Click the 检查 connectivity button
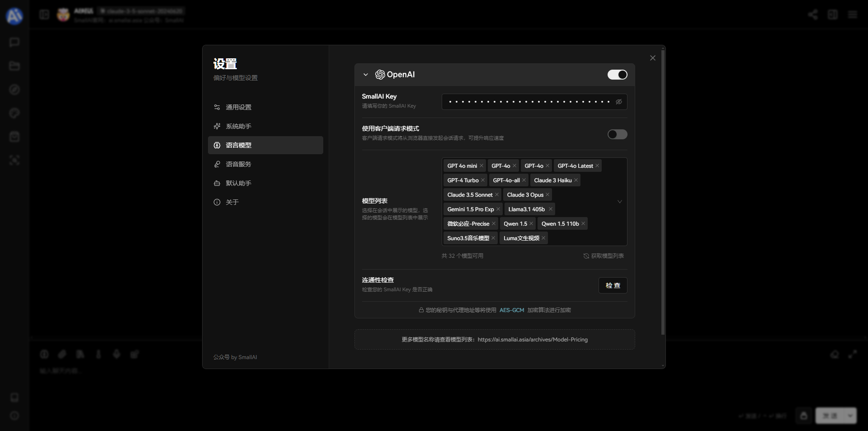This screenshot has height=431, width=868. (x=613, y=285)
